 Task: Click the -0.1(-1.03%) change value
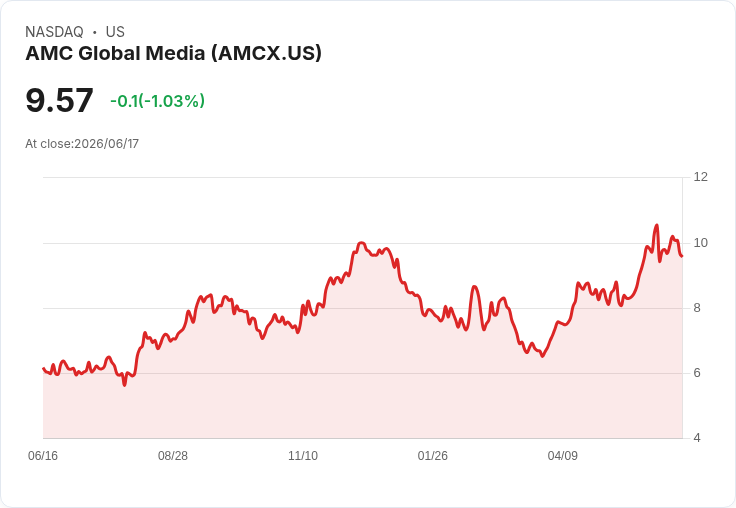157,100
